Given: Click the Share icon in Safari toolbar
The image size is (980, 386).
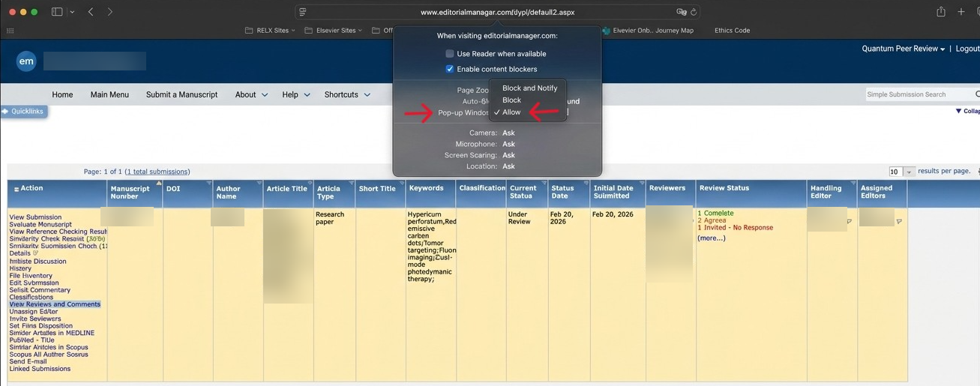Looking at the screenshot, I should tap(941, 12).
